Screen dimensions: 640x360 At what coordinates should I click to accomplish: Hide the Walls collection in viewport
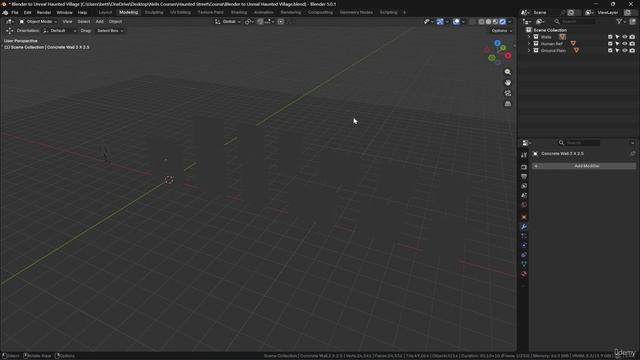tap(624, 37)
